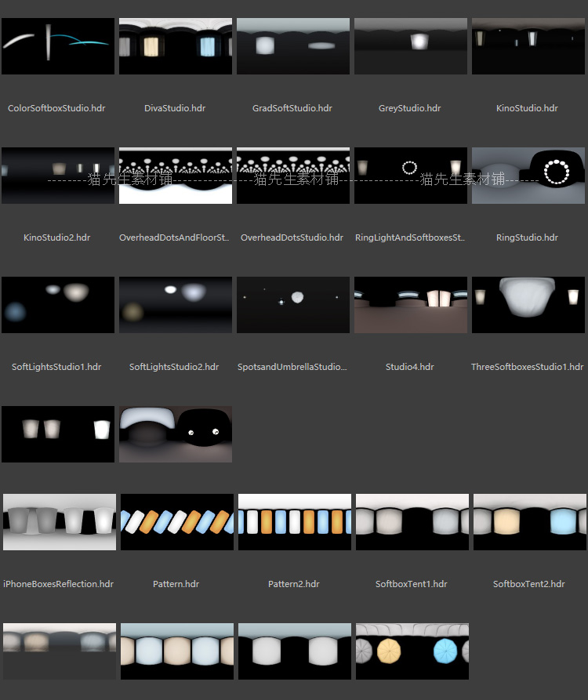
Task: Select the SoftLightsStudio2.hdr thumbnail image
Action: [x=176, y=305]
